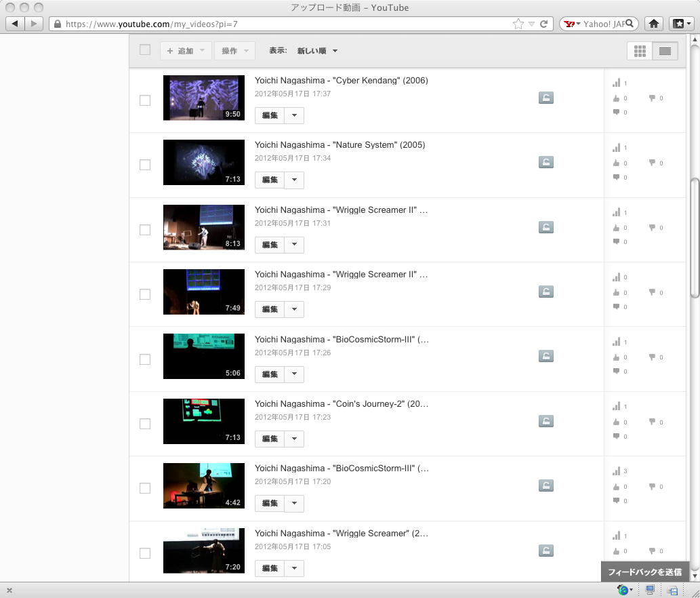The image size is (700, 598).
Task: Click the privacy lock for the 8:13 Wriggle Screamer II
Action: tap(546, 227)
